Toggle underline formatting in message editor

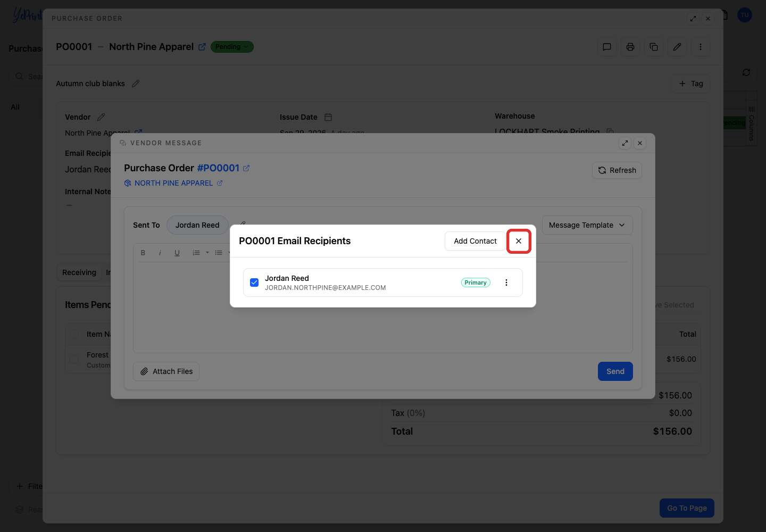pos(177,253)
